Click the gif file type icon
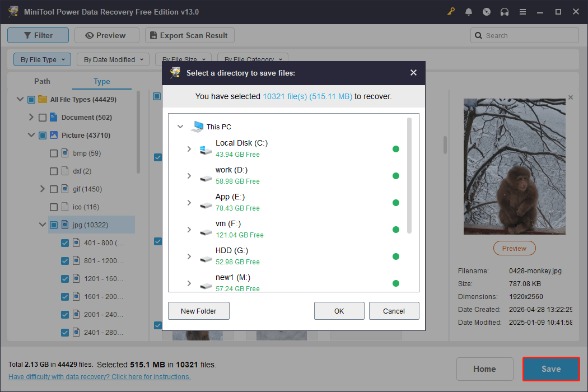This screenshot has width=588, height=392. click(x=65, y=189)
